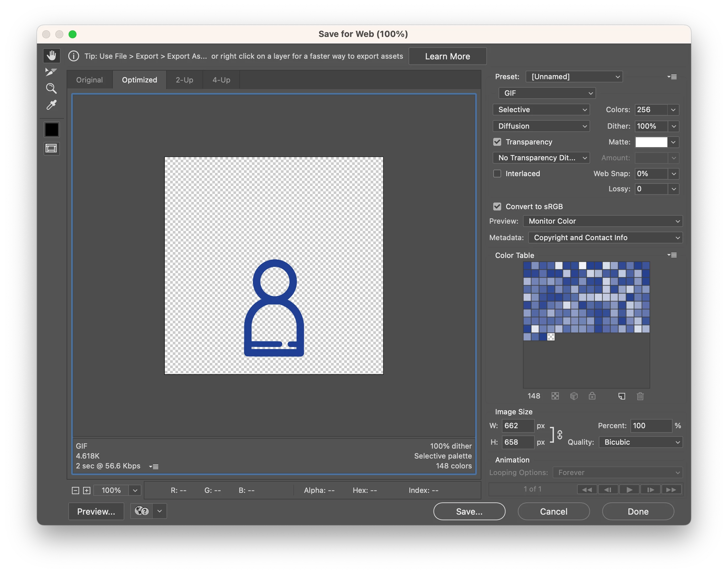This screenshot has width=728, height=574.
Task: Uncheck the Transparency checkbox
Action: coord(497,142)
